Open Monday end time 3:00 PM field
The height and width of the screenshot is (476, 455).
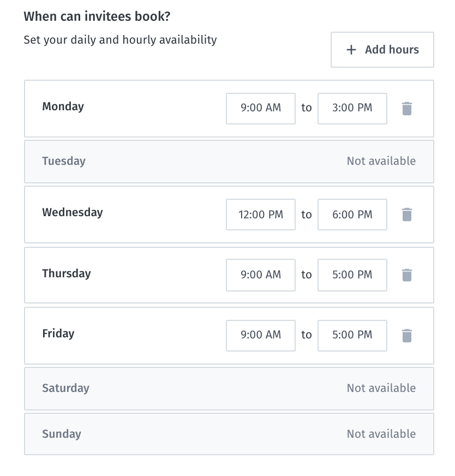(352, 108)
